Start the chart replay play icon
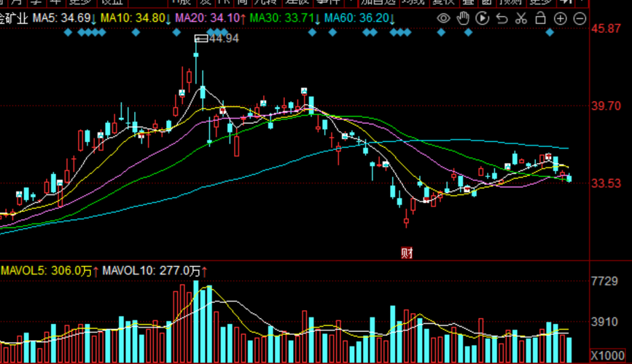Viewport: 632px width, 364px height. (x=483, y=18)
